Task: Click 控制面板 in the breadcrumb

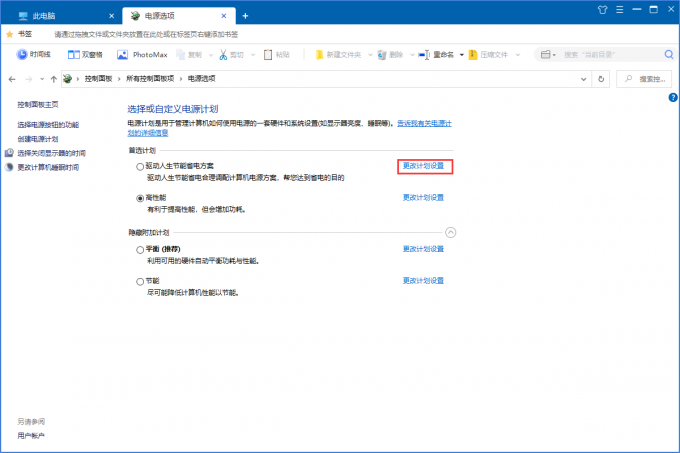Action: (x=98, y=78)
